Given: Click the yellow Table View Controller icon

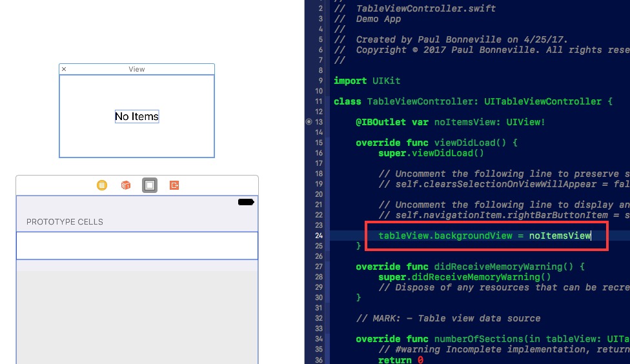Looking at the screenshot, I should pyautogui.click(x=102, y=185).
